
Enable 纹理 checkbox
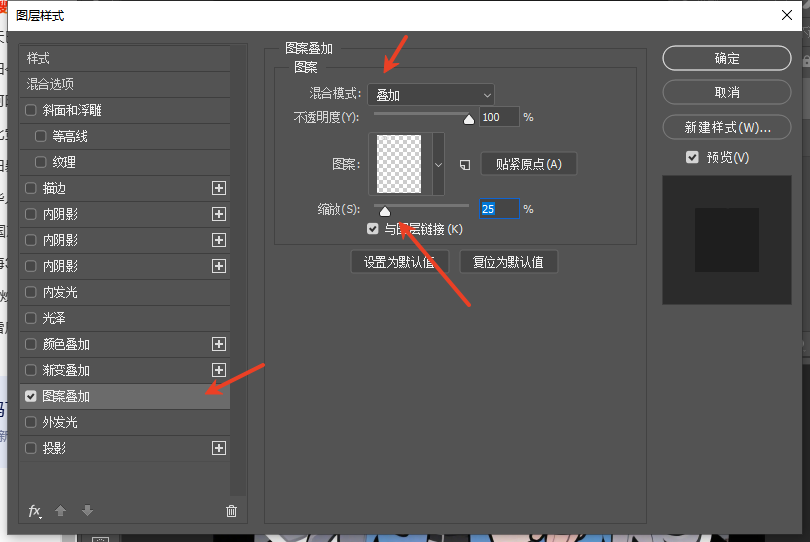click(40, 162)
